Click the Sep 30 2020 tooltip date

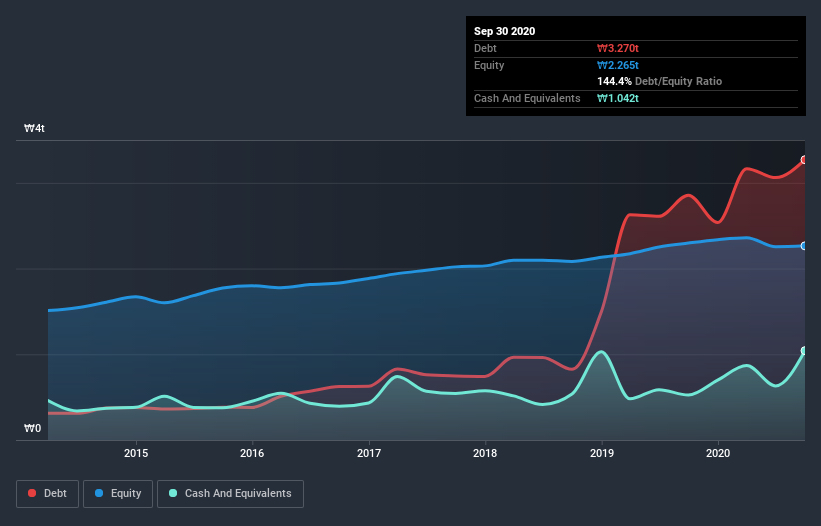point(504,31)
